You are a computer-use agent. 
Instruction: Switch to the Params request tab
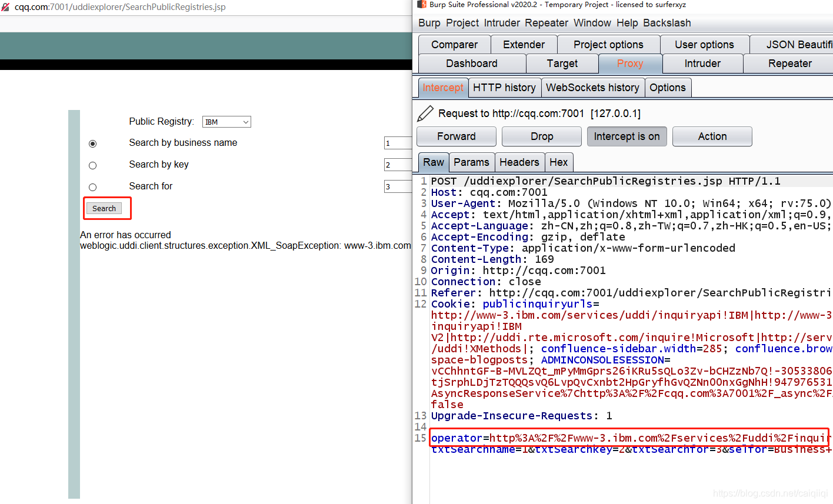(471, 162)
